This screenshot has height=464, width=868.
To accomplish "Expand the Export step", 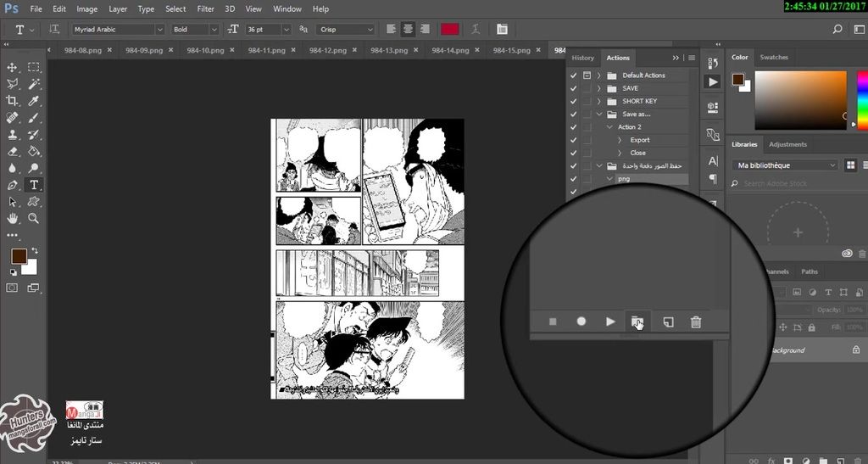I will pos(620,140).
